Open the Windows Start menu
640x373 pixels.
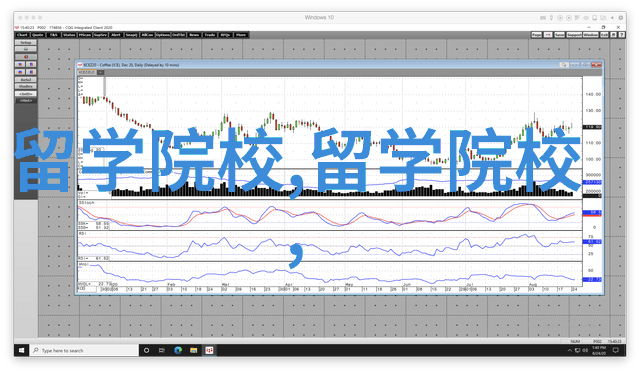click(22, 350)
